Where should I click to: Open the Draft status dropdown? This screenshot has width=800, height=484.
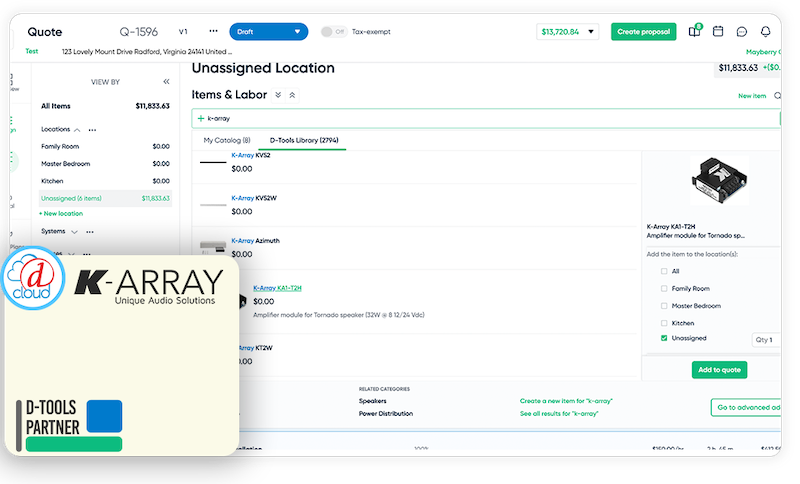click(x=269, y=32)
